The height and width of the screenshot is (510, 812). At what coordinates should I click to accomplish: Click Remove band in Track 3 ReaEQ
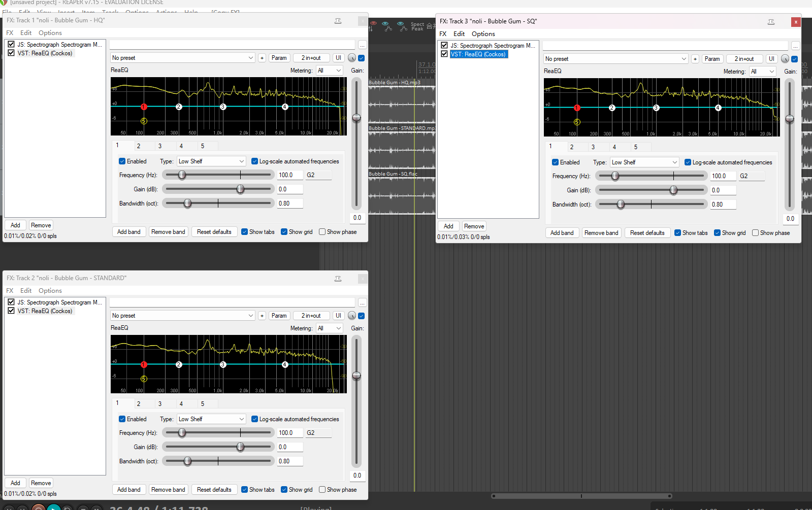pyautogui.click(x=601, y=233)
